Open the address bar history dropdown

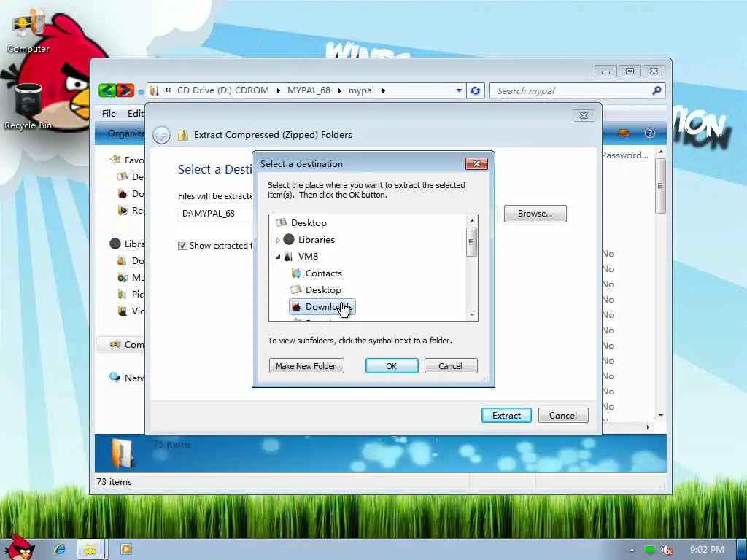(459, 90)
